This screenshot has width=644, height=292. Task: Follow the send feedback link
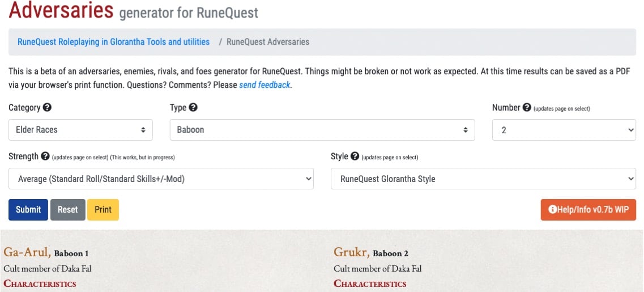[x=265, y=85]
